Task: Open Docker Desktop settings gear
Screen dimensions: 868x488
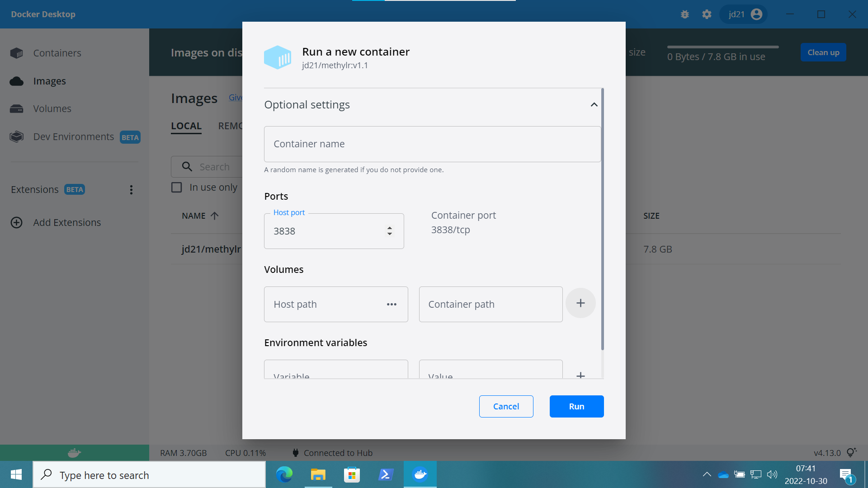Action: [707, 14]
